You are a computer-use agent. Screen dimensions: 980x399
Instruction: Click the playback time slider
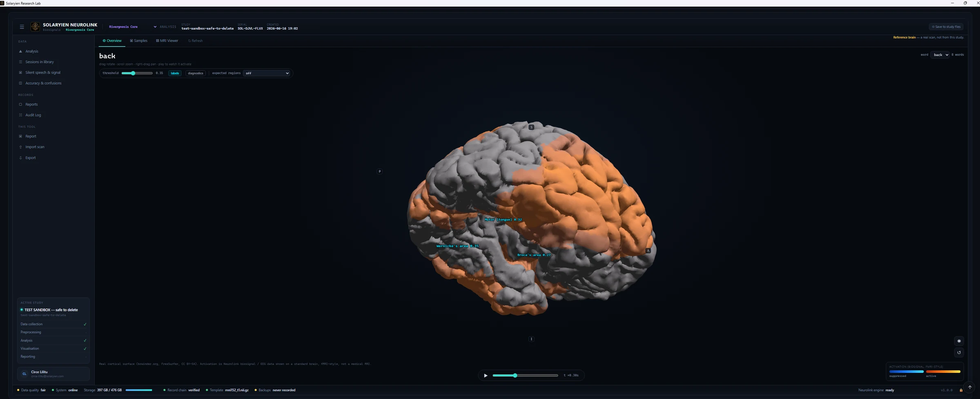[525, 376]
